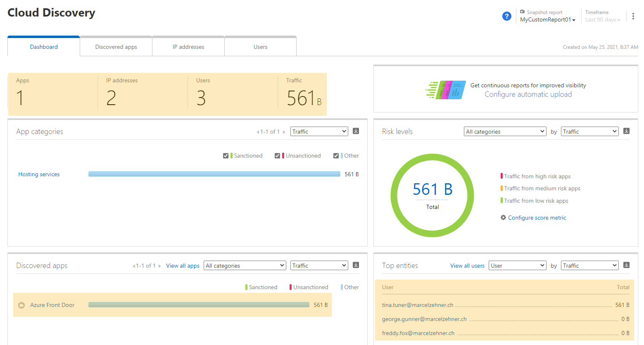Click the Azure Front Door app icon
Screen dimensions: 644x345
coord(21,305)
